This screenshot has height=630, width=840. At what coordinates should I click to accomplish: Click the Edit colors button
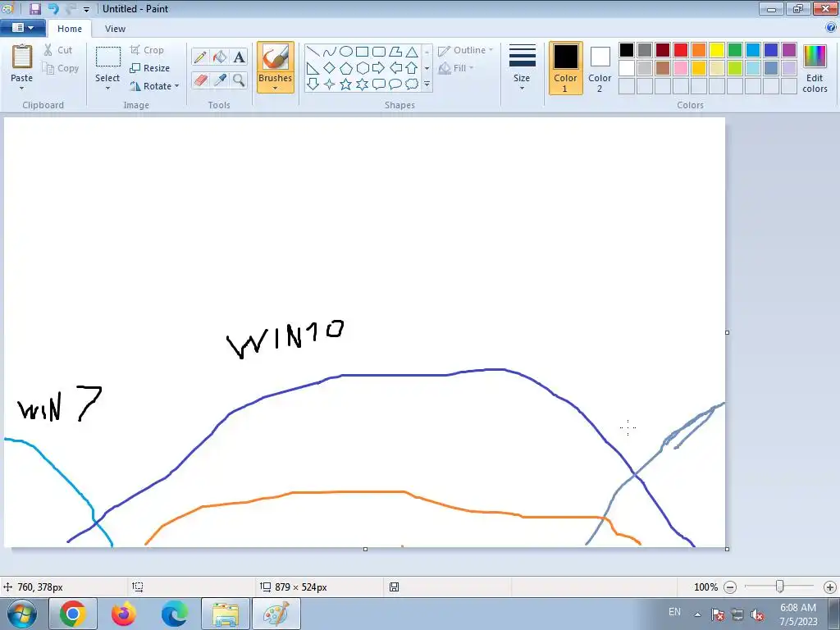click(x=815, y=68)
